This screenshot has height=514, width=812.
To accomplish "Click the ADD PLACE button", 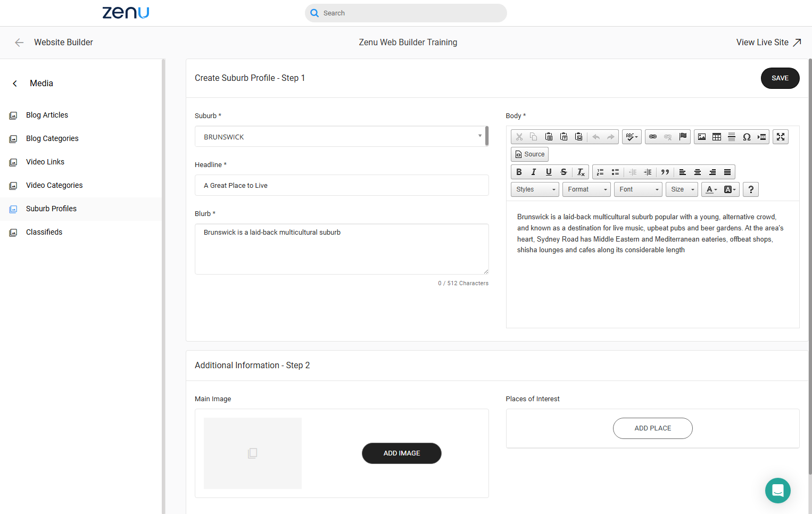I will tap(653, 428).
